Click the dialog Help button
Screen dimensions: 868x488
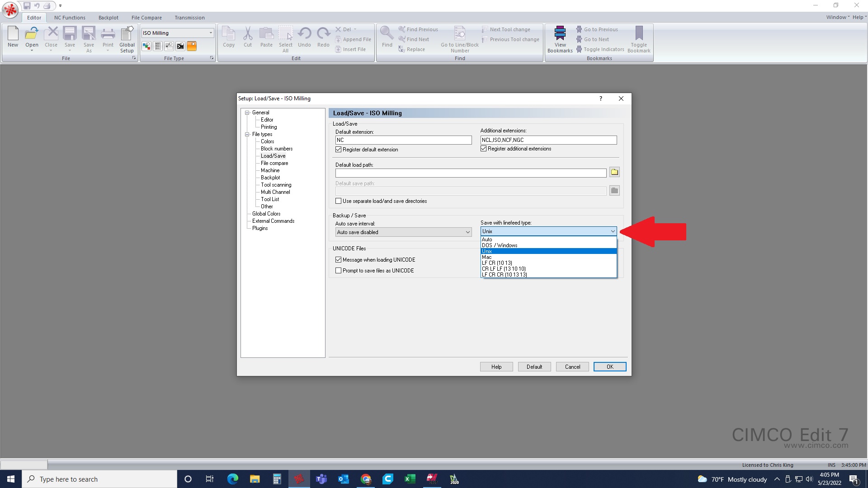(496, 367)
